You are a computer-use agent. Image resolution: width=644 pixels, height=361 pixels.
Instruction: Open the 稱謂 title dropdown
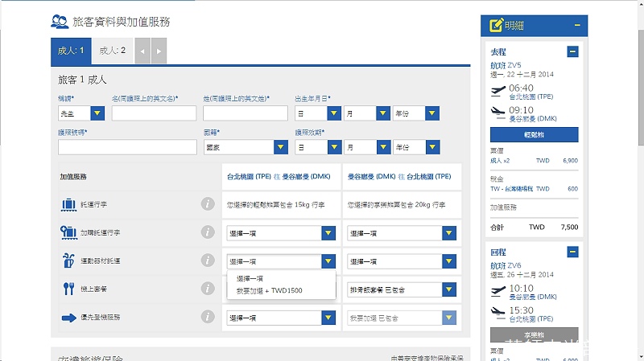pyautogui.click(x=81, y=113)
